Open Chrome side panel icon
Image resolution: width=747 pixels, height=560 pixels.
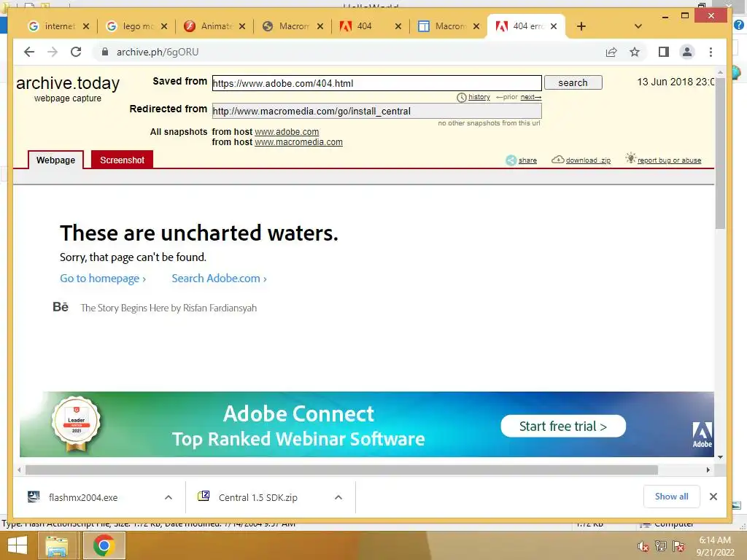pos(664,52)
